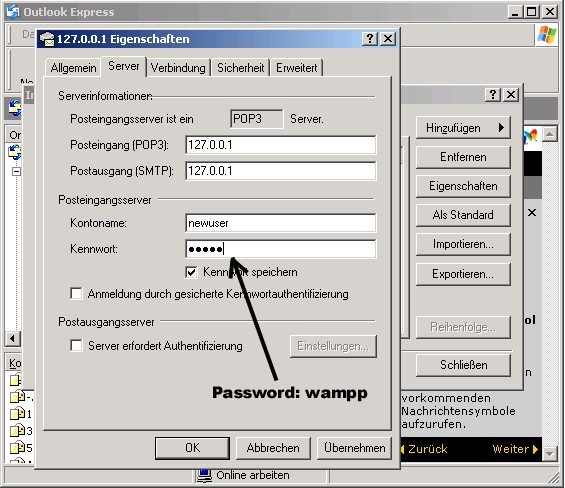
Task: Click the MSN butterfly icon
Action: pos(531,136)
